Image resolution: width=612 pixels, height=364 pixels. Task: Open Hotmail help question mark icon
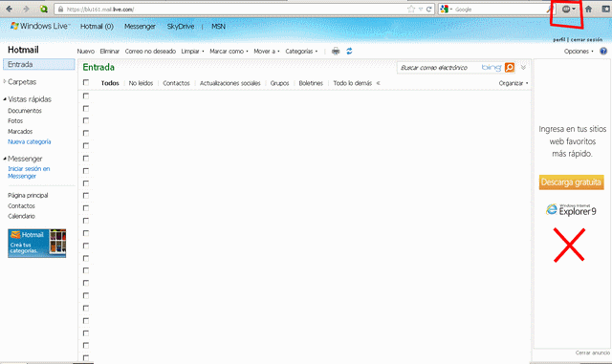603,51
